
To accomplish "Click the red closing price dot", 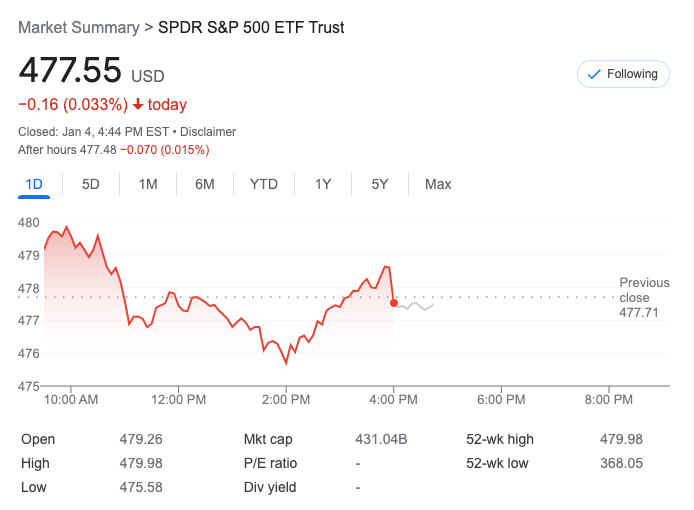I will coord(394,303).
